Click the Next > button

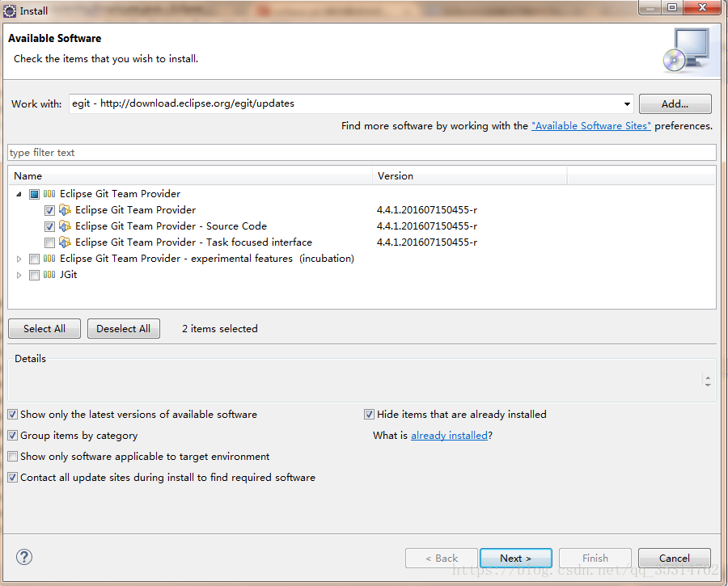516,559
